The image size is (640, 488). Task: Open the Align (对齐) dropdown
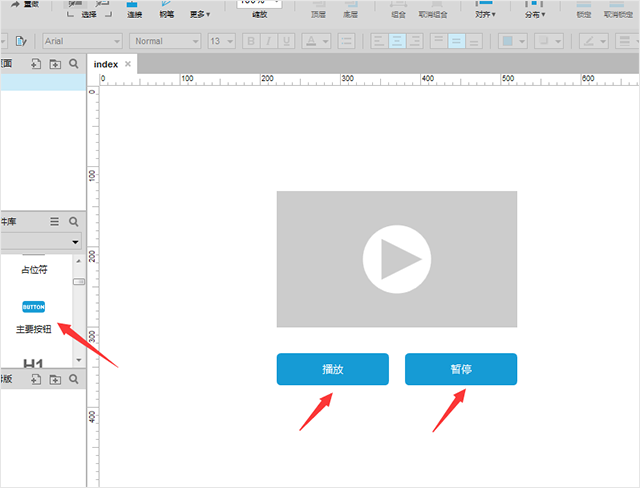coord(485,10)
